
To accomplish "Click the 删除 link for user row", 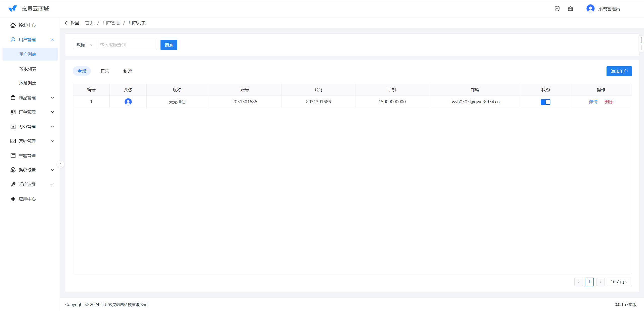I will [609, 102].
